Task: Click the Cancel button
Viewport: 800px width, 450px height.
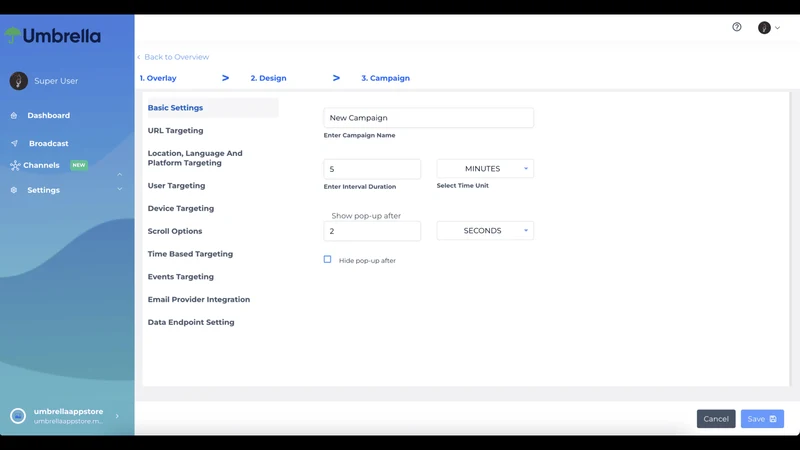Action: tap(716, 419)
